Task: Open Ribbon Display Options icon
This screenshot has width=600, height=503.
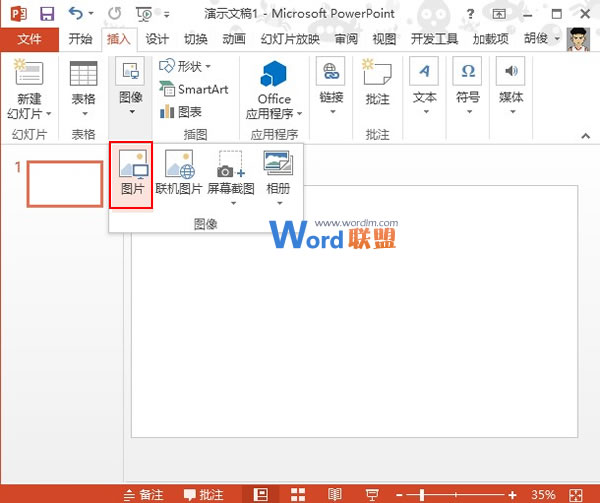Action: [499, 14]
